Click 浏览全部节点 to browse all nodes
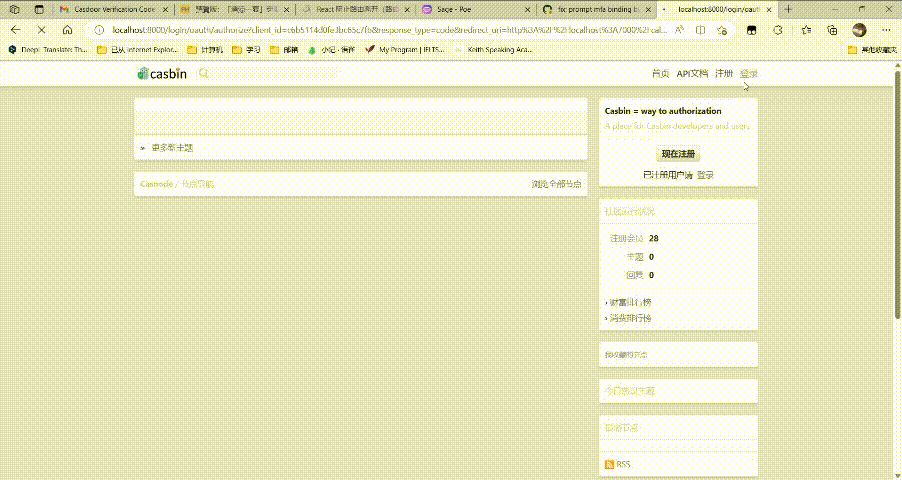The image size is (902, 480). (556, 184)
